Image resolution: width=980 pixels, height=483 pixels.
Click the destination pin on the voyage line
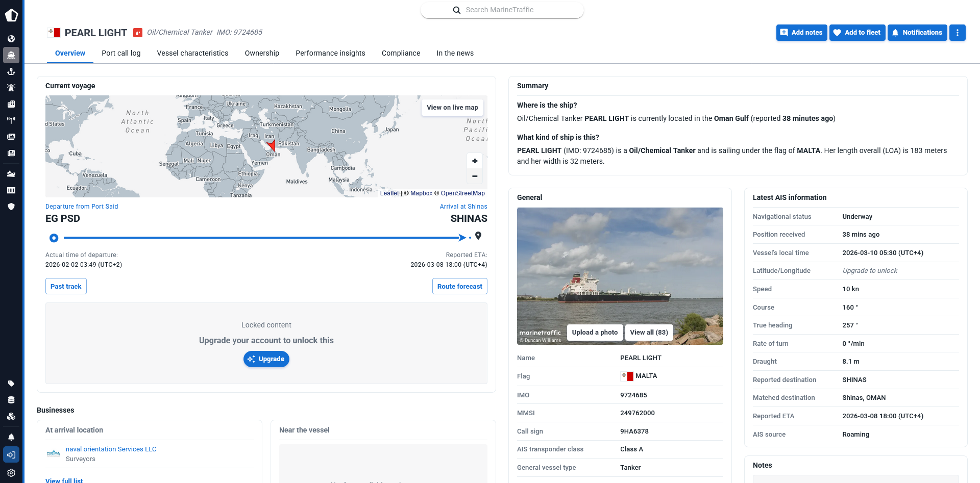(x=478, y=236)
